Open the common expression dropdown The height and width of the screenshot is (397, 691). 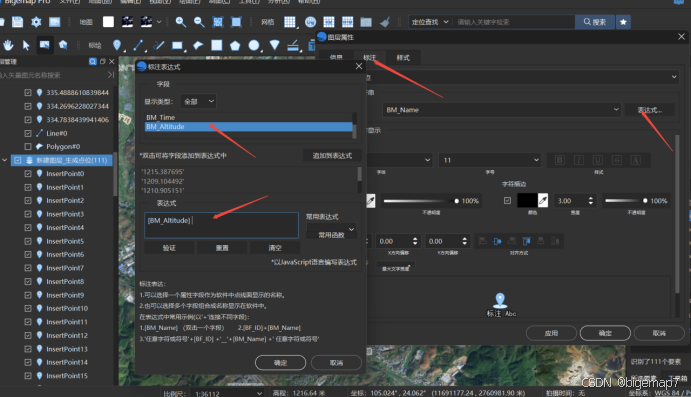click(x=331, y=229)
